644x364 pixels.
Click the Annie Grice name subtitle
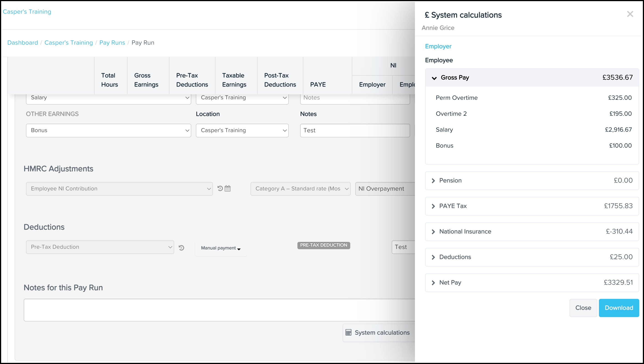tap(438, 28)
